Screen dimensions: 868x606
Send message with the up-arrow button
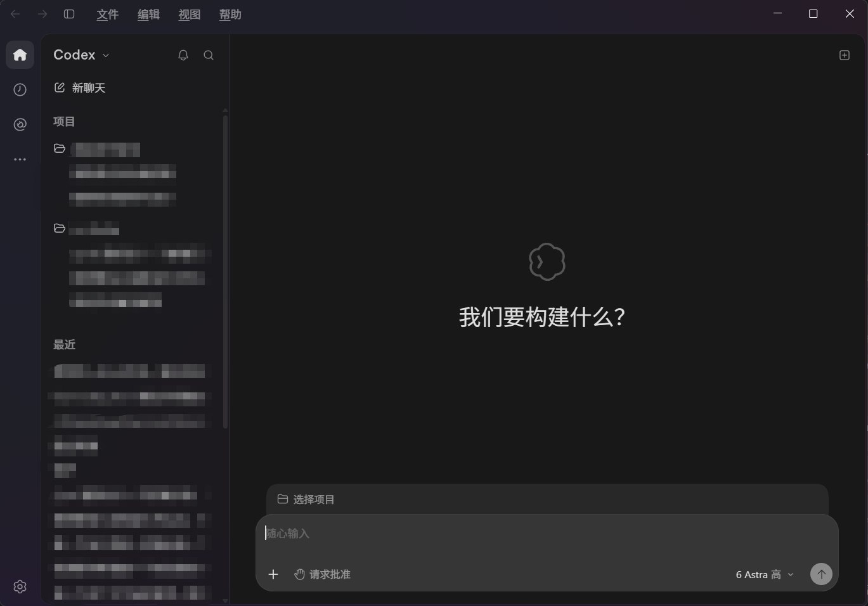[x=821, y=574]
